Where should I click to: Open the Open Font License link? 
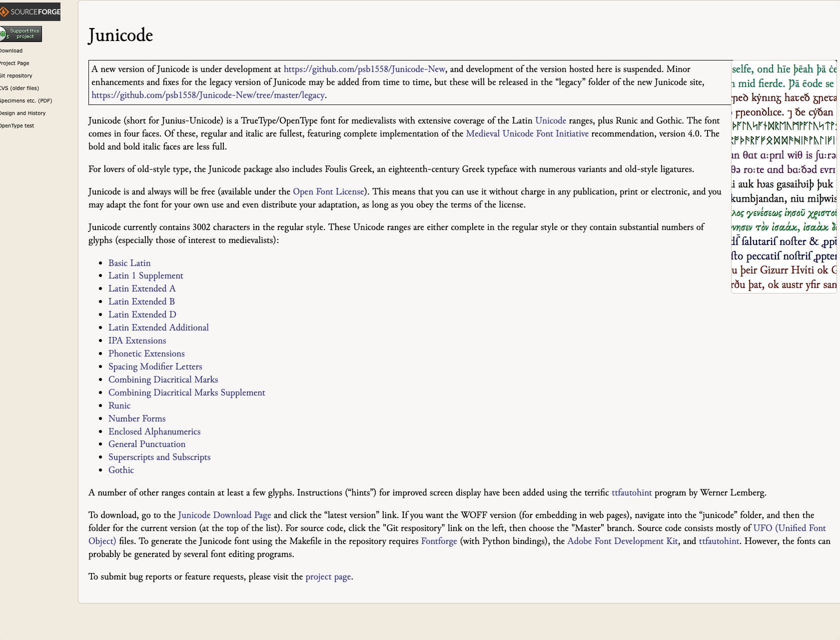point(328,191)
